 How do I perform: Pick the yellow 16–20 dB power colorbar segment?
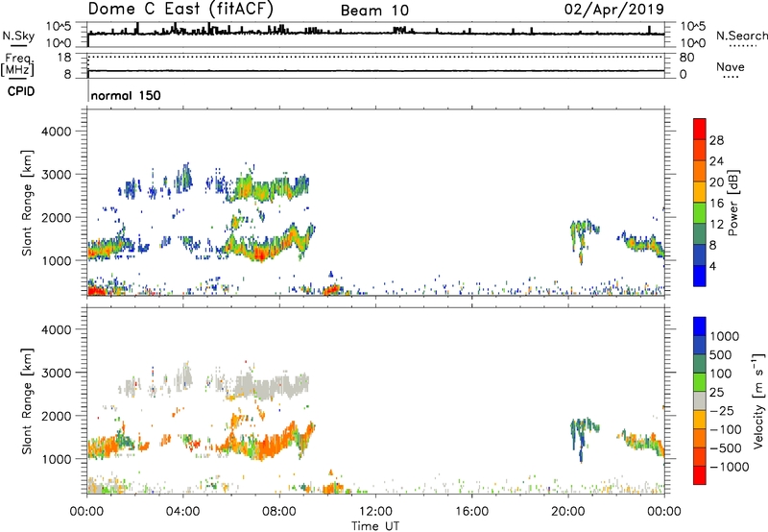[700, 192]
